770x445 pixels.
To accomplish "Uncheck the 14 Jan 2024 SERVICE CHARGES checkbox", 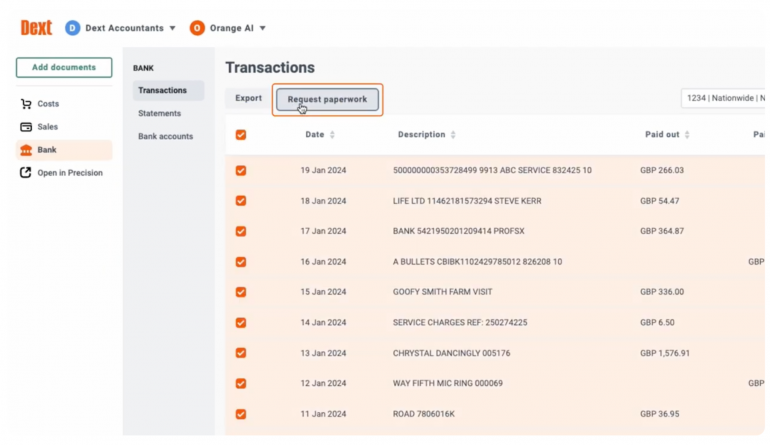I will [241, 323].
